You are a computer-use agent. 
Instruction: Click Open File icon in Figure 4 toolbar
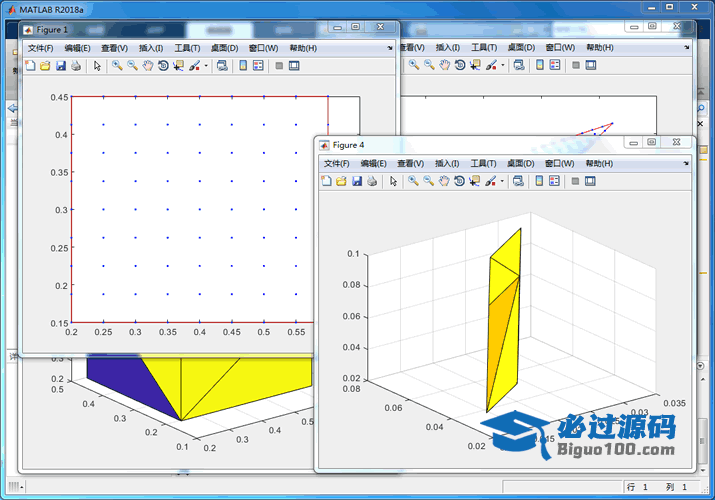[x=340, y=181]
